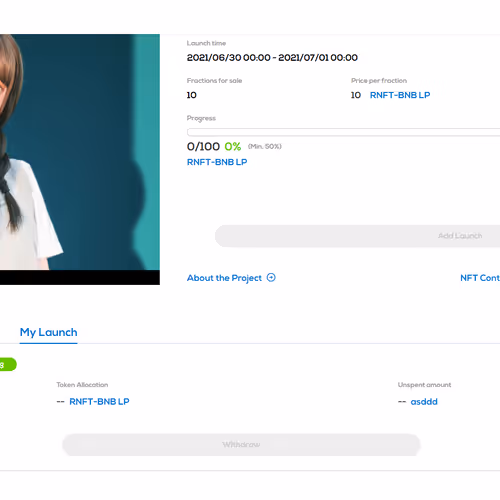The width and height of the screenshot is (500, 500).
Task: Click the Min. 50% label
Action: point(265,146)
